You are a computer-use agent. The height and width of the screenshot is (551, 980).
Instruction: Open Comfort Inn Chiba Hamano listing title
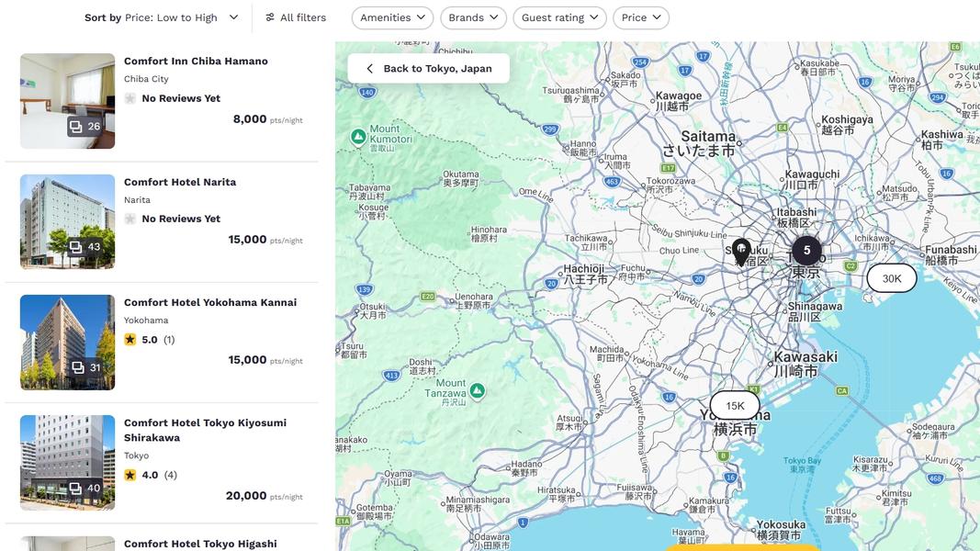pos(196,61)
